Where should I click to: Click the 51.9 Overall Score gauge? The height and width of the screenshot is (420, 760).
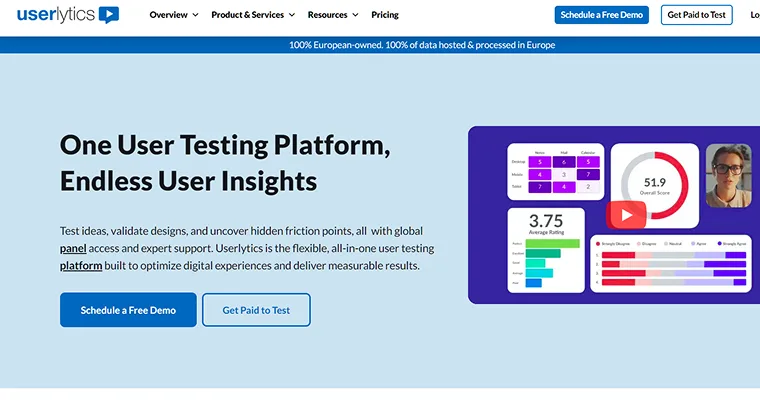pos(655,186)
